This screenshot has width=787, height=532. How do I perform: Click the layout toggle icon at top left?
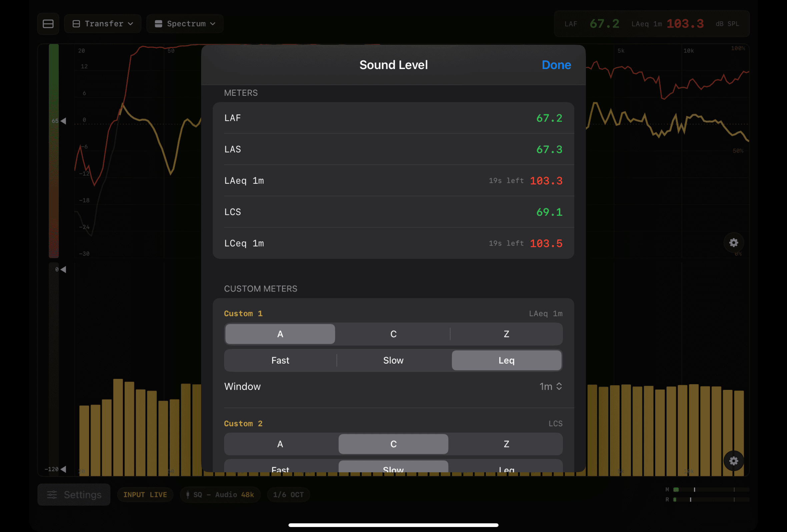[x=48, y=24]
